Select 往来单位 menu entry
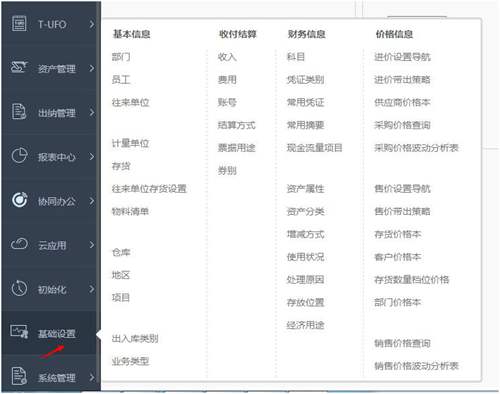This screenshot has width=500, height=394. point(130,102)
